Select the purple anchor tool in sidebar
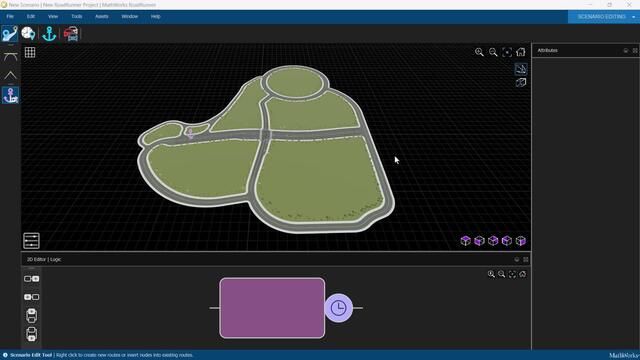Viewport: 640px width, 360px height. click(10, 95)
